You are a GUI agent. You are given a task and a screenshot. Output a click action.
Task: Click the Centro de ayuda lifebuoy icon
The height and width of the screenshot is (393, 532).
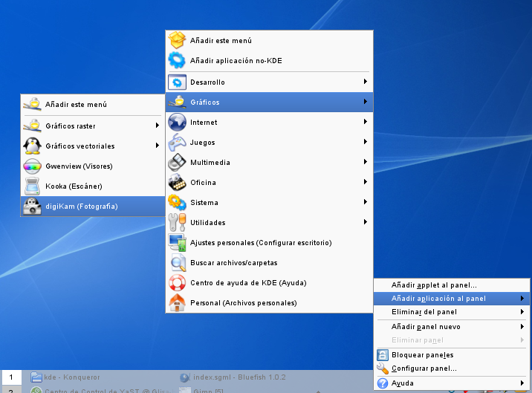click(x=177, y=282)
